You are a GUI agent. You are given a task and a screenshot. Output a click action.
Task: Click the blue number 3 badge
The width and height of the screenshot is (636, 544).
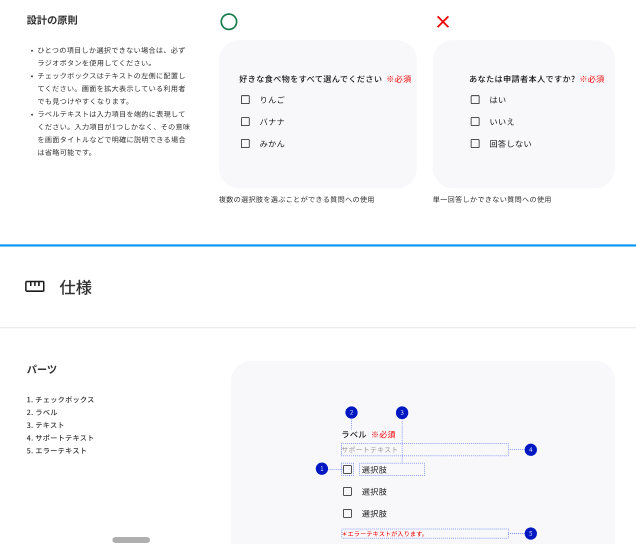[x=402, y=413]
